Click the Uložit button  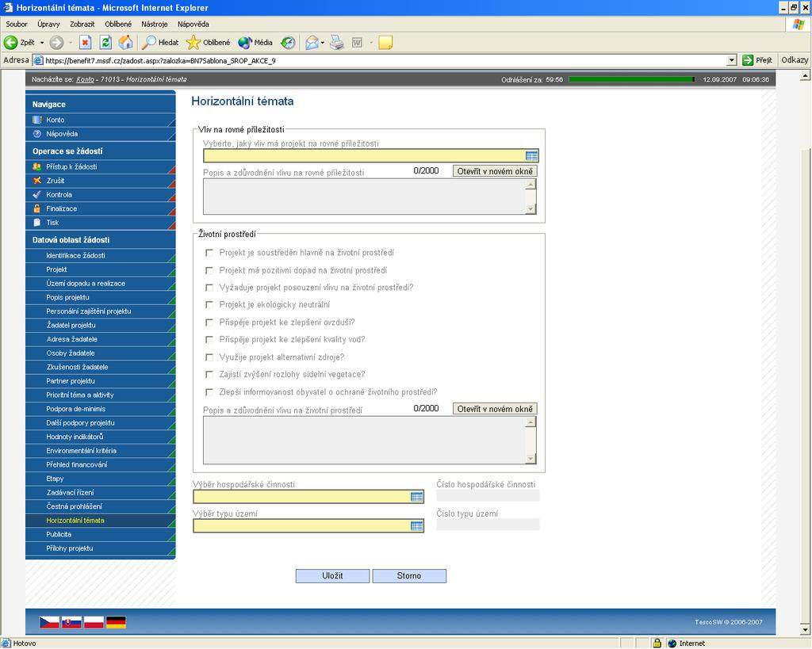(x=332, y=576)
